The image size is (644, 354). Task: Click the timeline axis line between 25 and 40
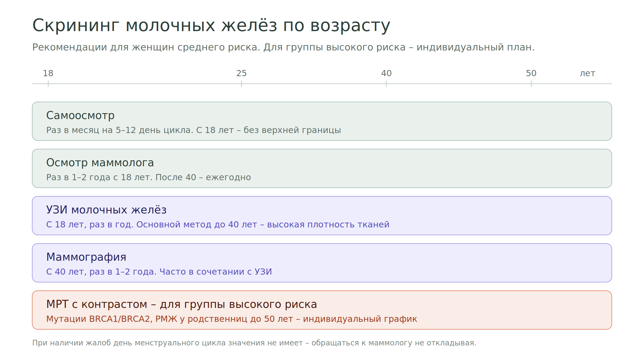click(x=314, y=84)
